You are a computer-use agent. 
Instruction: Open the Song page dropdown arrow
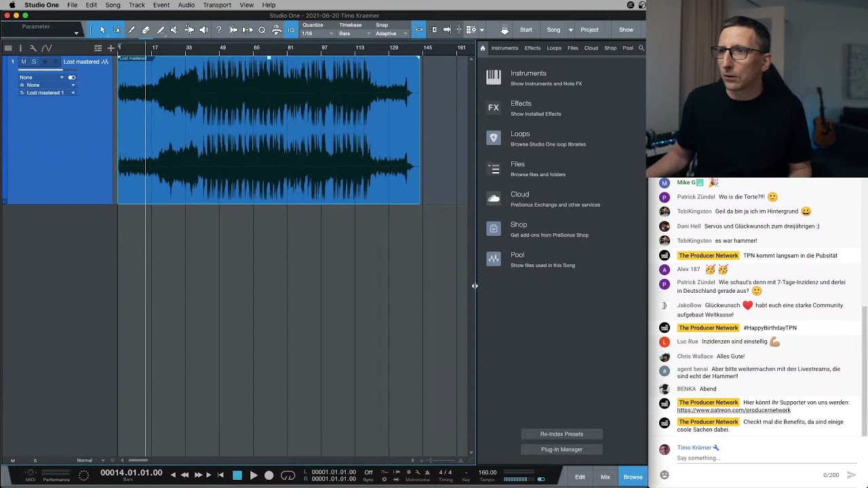(570, 30)
